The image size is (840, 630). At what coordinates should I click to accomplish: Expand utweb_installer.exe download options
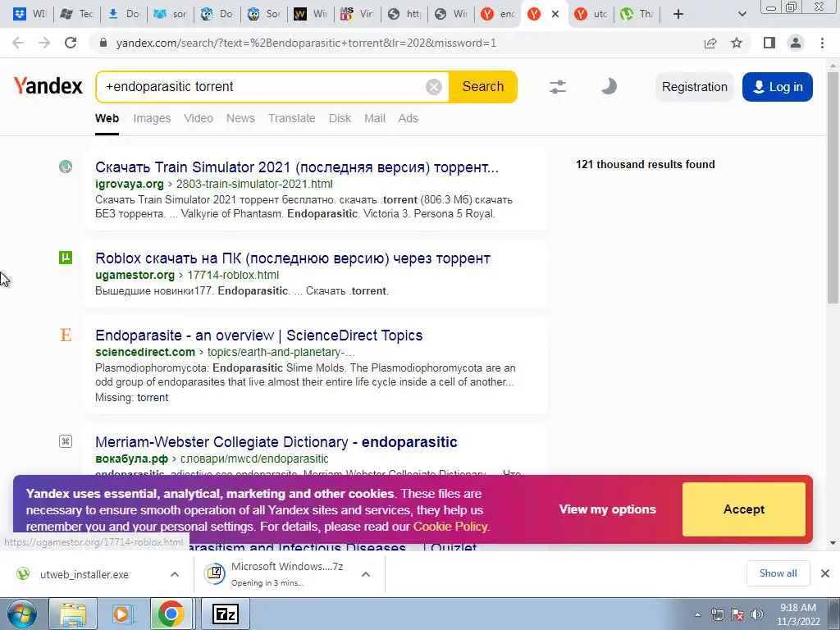pyautogui.click(x=175, y=574)
